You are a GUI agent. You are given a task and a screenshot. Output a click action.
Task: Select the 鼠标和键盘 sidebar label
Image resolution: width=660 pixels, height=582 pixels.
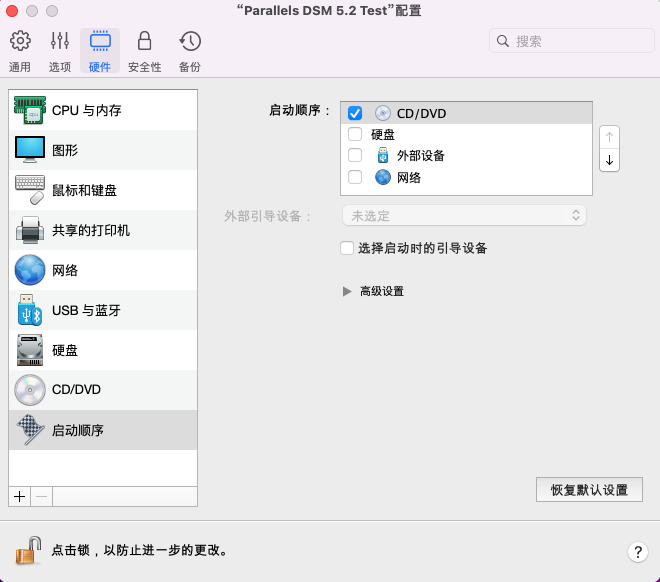pos(84,190)
